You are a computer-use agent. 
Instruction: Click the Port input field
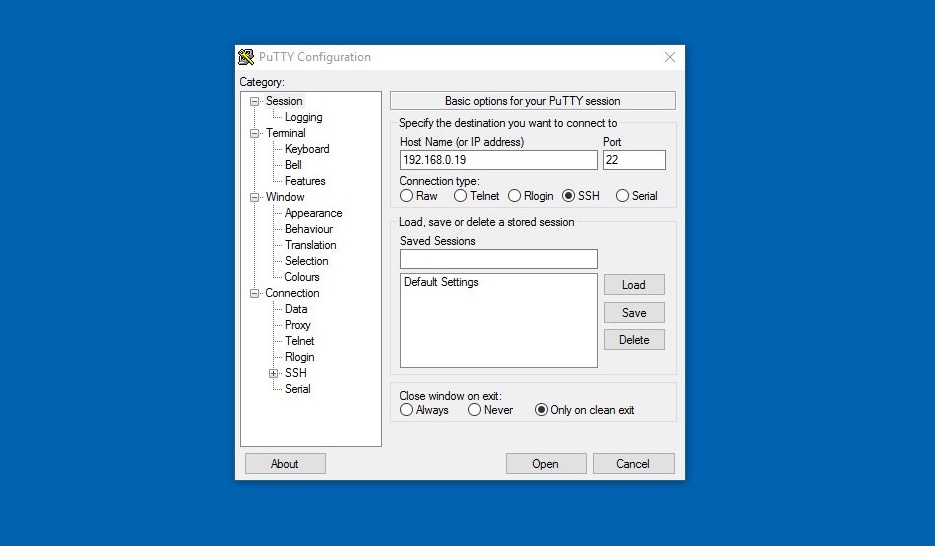(x=634, y=160)
